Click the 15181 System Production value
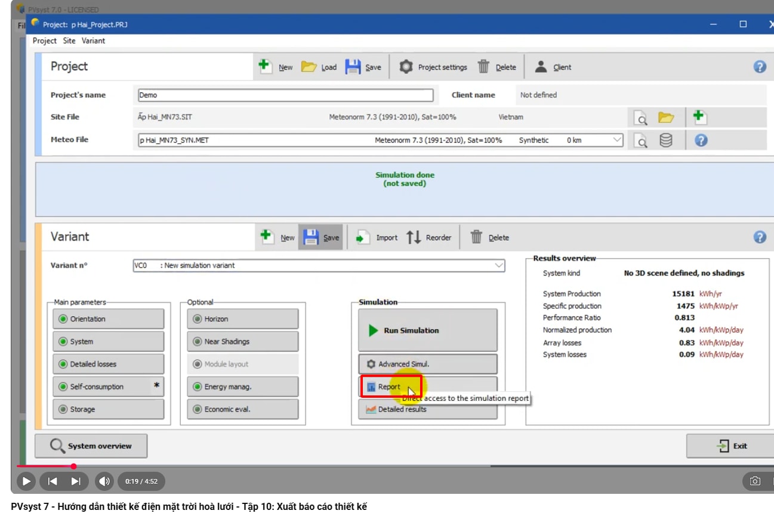 click(683, 293)
